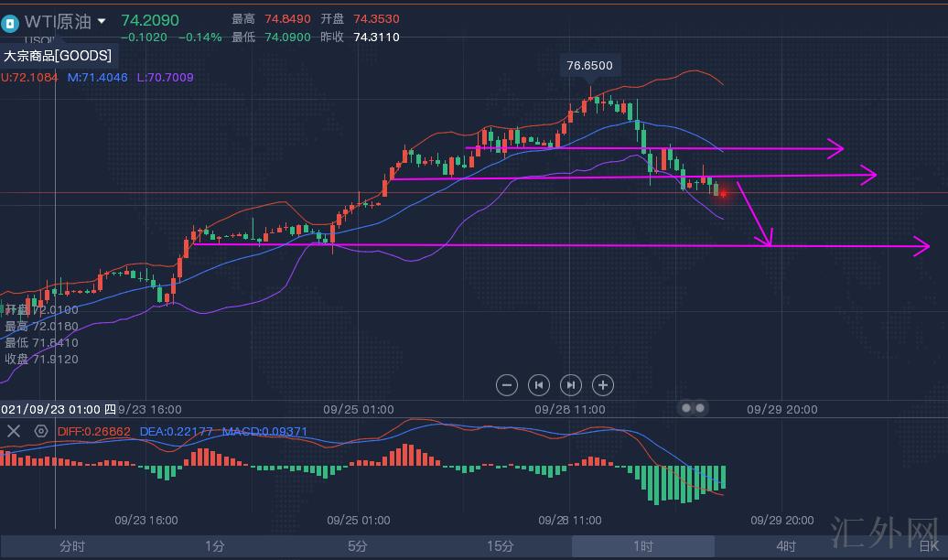Expand the WTI原油 symbol dropdown arrow
948x560 pixels.
[101, 21]
